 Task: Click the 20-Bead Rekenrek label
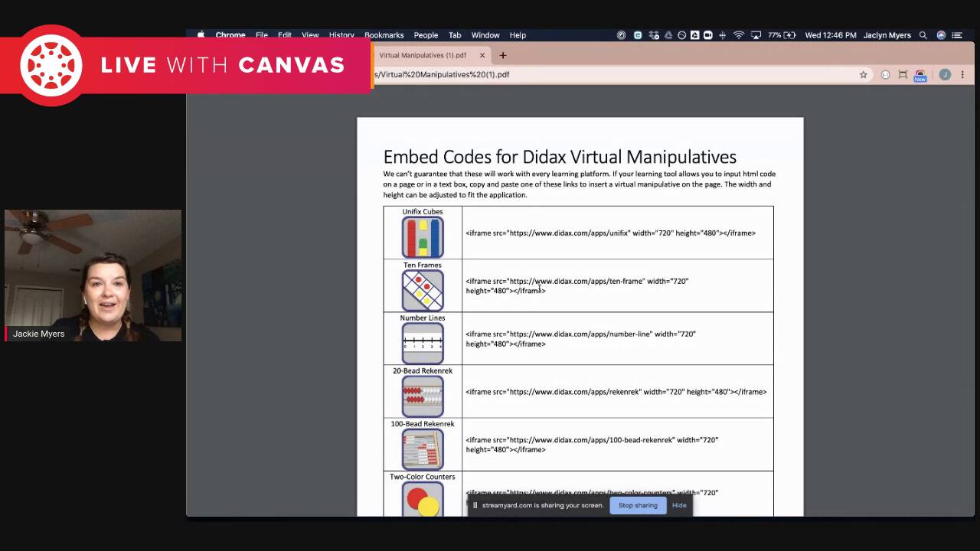coord(423,370)
